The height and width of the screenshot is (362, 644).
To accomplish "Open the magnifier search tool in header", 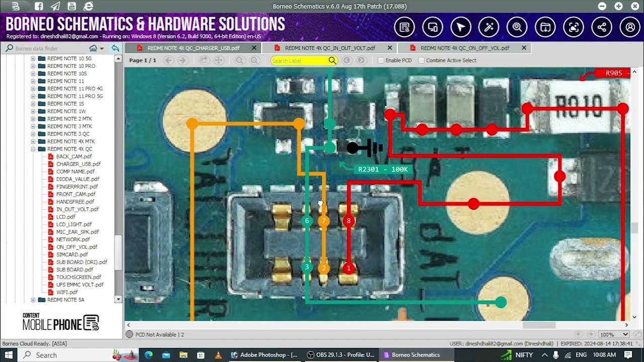I will click(517, 28).
